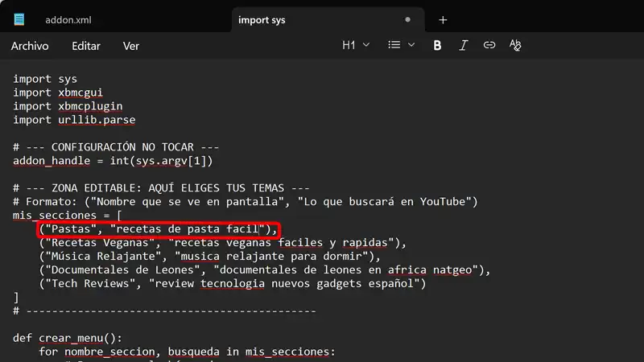Click the Notepad app icon
Image resolution: width=644 pixels, height=362 pixels.
tap(19, 19)
